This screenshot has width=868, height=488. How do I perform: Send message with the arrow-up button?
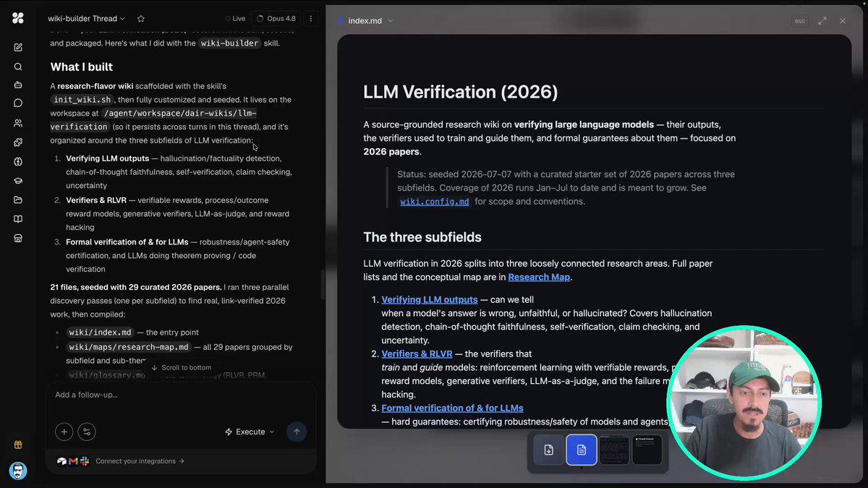(x=297, y=432)
